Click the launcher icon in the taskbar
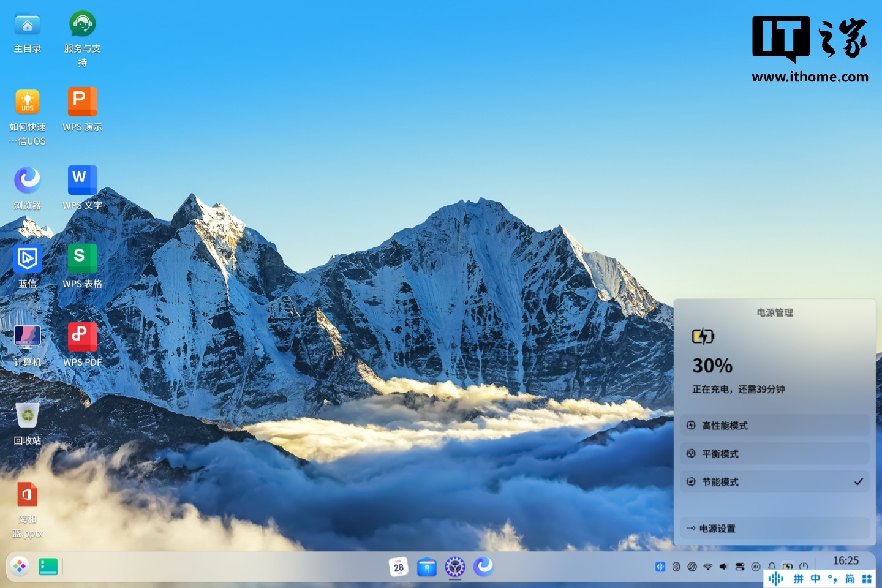Viewport: 882px width, 588px height. [20, 567]
